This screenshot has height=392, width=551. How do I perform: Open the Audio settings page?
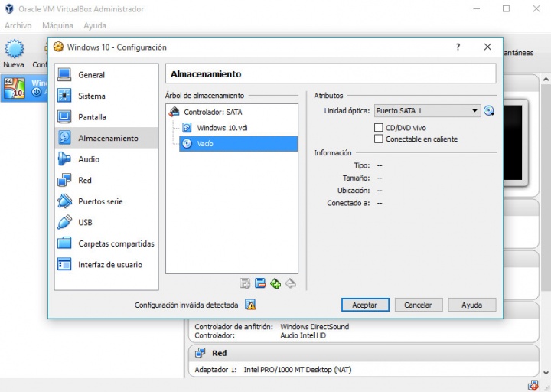point(106,159)
